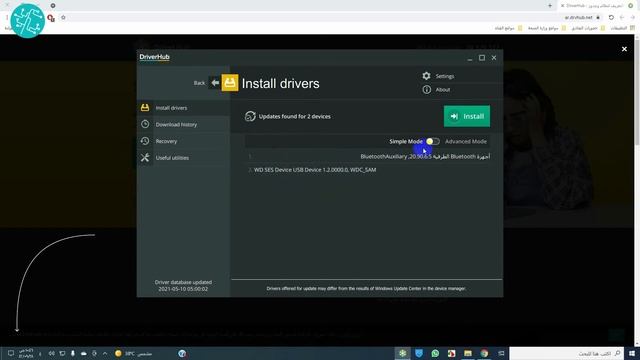Close the dark overlay with white X
640x360 pixels.
[624, 49]
